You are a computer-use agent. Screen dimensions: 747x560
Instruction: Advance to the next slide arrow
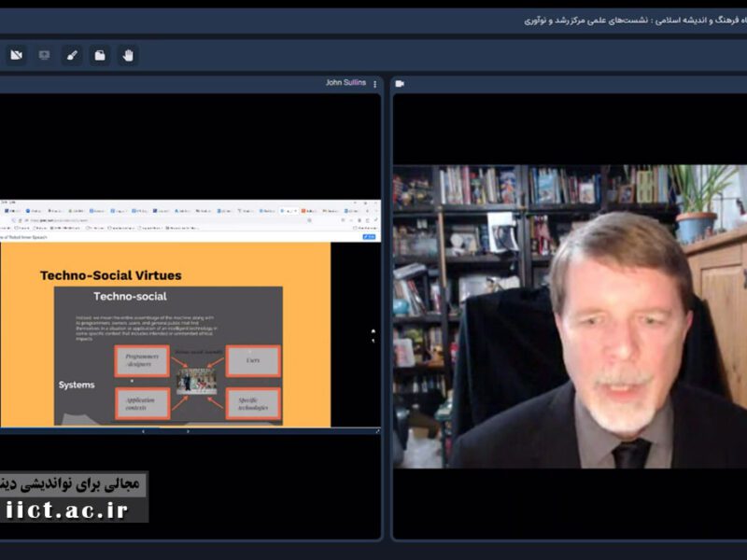click(188, 431)
